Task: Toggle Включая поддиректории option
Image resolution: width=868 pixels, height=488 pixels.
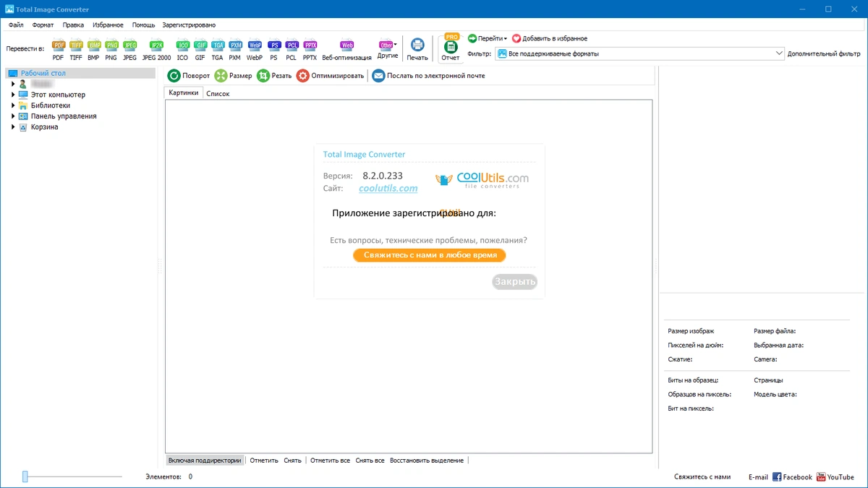Action: click(x=205, y=460)
